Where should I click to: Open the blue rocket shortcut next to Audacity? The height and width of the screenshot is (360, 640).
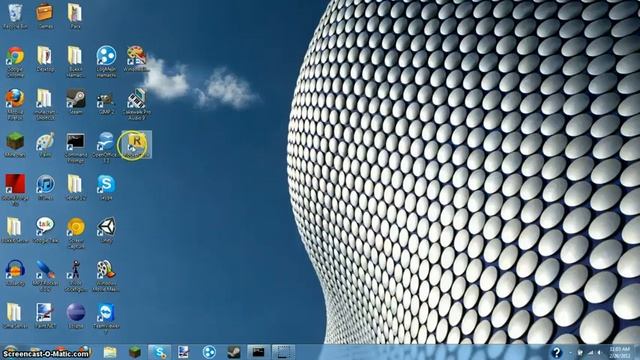[x=45, y=276]
